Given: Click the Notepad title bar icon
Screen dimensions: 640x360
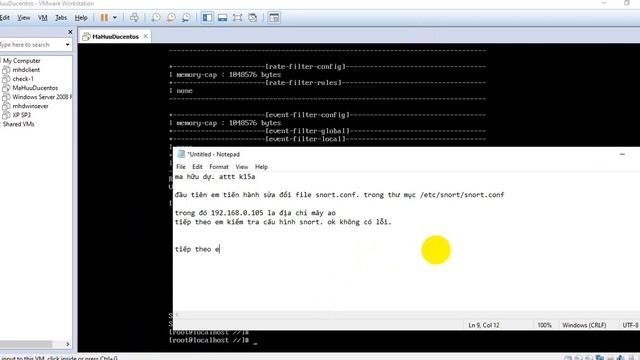Looking at the screenshot, I should coord(181,154).
